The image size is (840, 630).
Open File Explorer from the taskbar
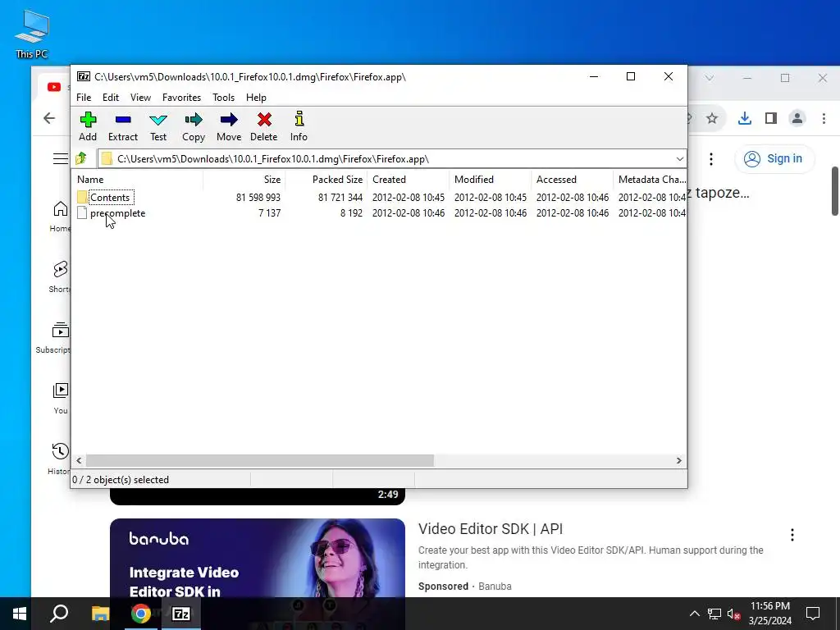tap(100, 614)
